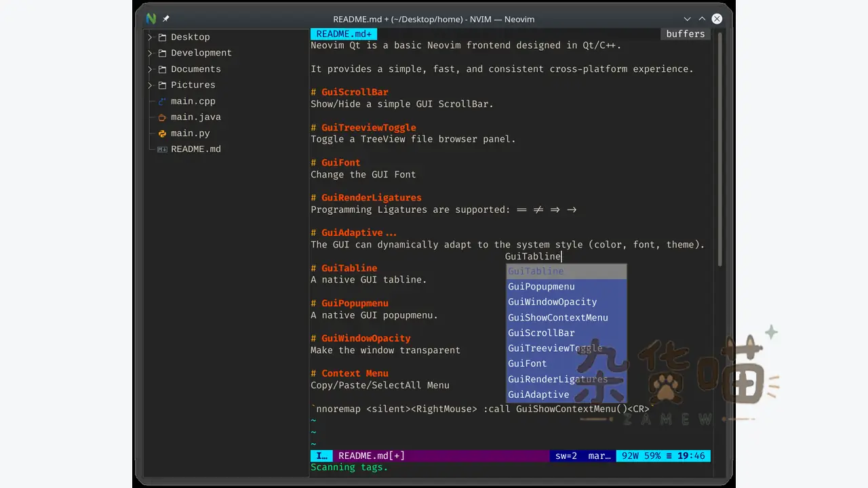Viewport: 868px width, 488px height.
Task: Click the C++ file icon for main.cpp
Action: tap(162, 102)
